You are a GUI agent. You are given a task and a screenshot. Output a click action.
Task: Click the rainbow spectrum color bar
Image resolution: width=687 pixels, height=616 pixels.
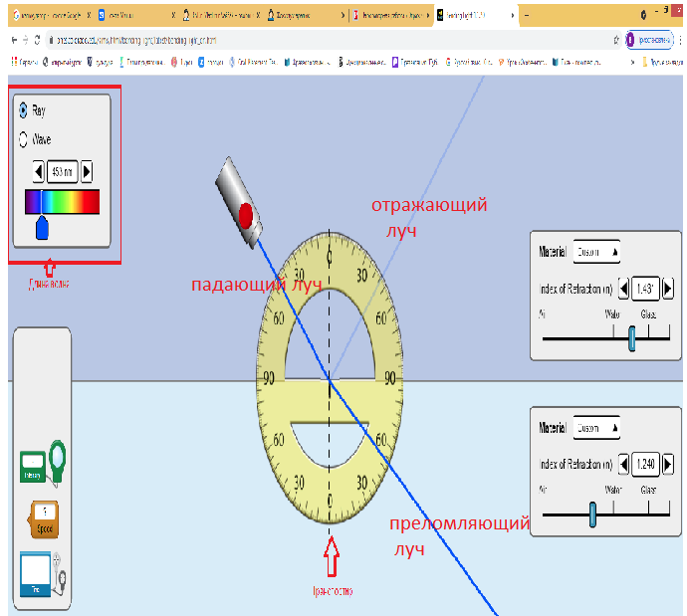(x=62, y=202)
